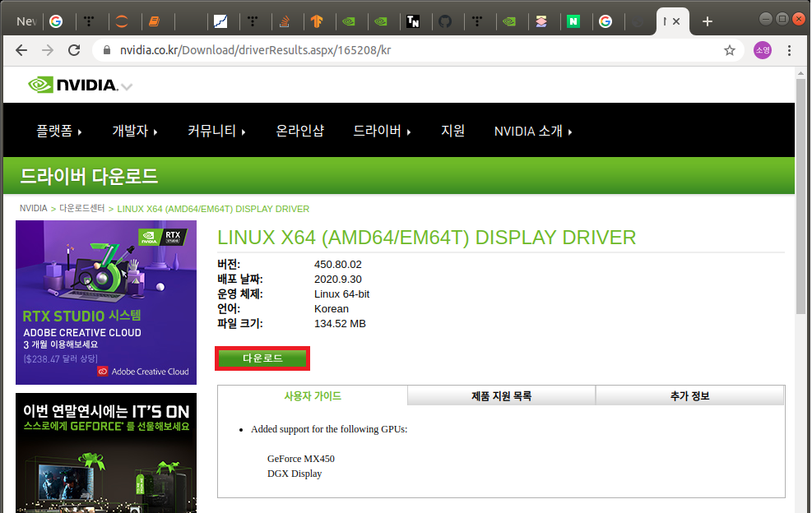Viewport: 812px width, 513px height.
Task: Open a new browser tab
Action: [708, 21]
